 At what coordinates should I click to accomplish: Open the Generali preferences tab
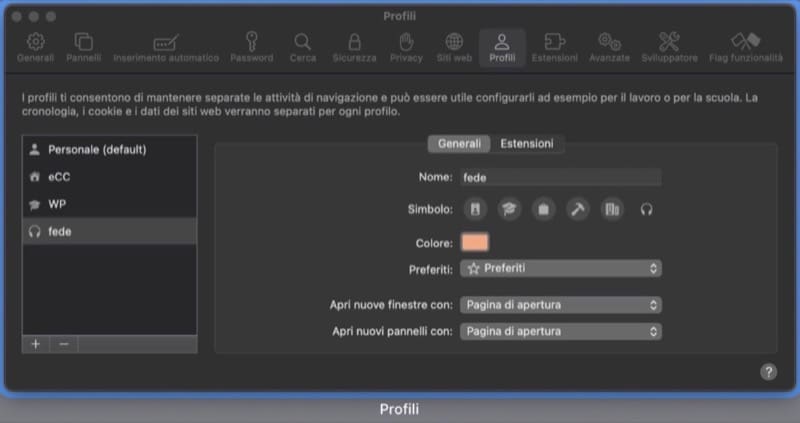point(35,47)
